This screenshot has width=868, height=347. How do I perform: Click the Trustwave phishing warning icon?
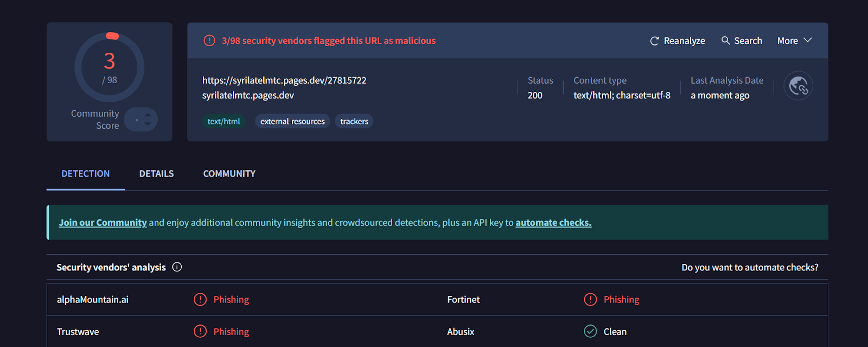tap(200, 331)
